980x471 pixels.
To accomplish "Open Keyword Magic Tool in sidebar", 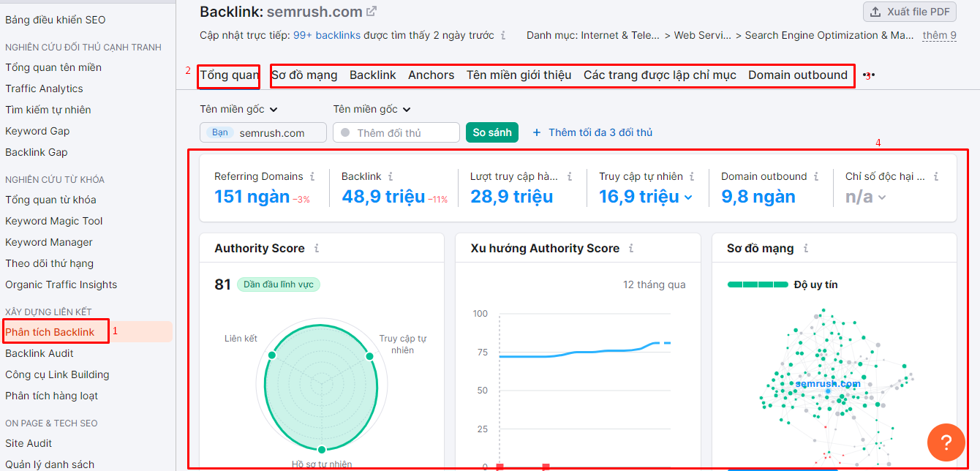I will click(x=54, y=221).
